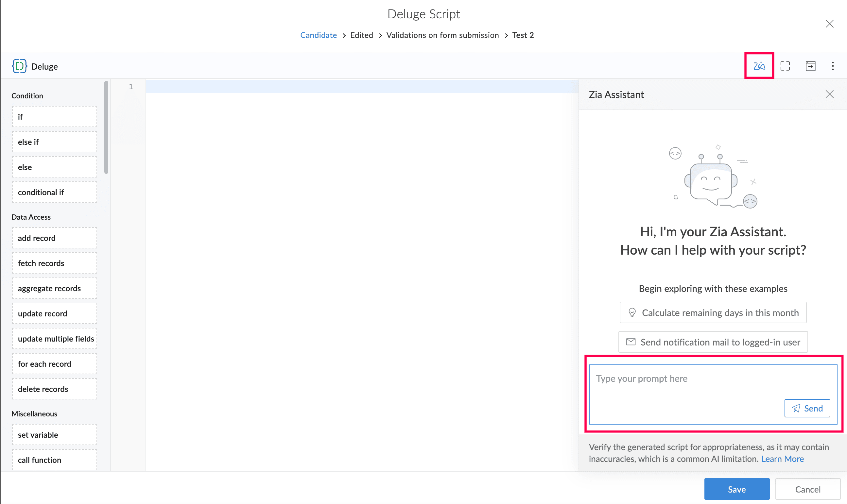
Task: Select the 'update record' task
Action: (x=54, y=313)
